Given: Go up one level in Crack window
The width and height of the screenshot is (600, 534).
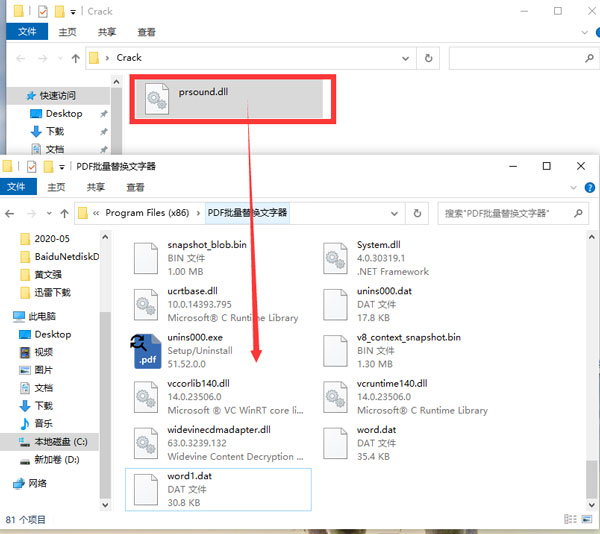Looking at the screenshot, I should point(75,58).
